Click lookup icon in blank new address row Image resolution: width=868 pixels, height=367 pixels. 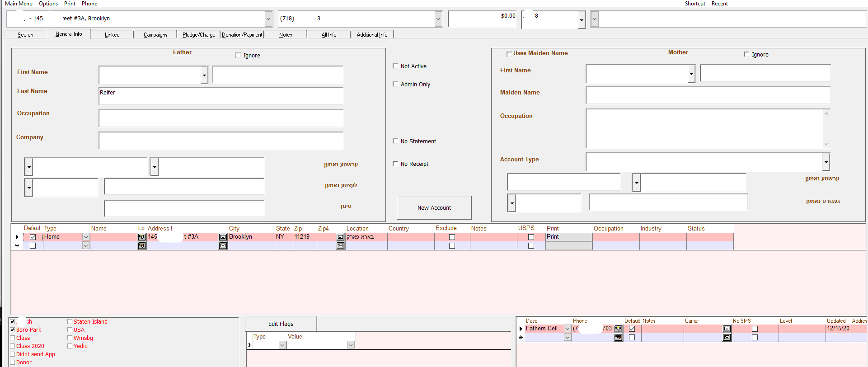coord(142,246)
